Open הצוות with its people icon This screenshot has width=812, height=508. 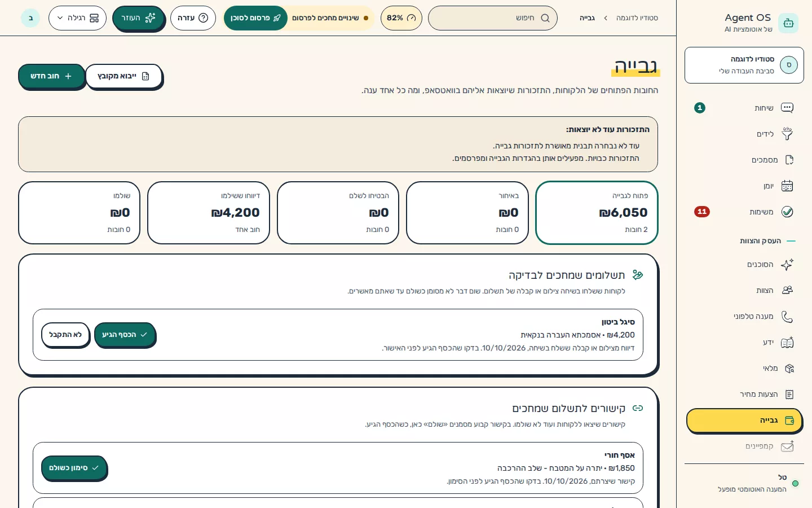(787, 290)
